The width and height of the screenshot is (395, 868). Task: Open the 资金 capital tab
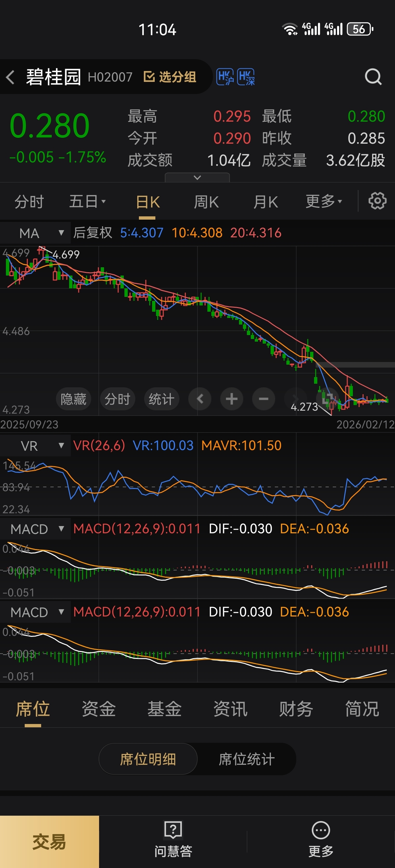(99, 709)
